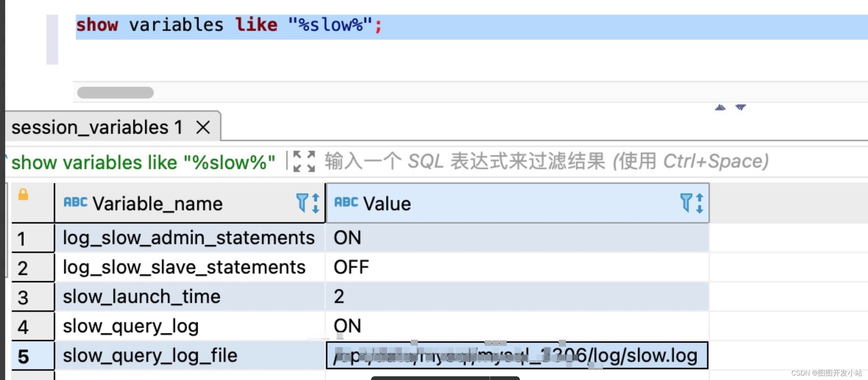Click the orange lock icon in grid corner
868x380 pixels.
point(23,194)
